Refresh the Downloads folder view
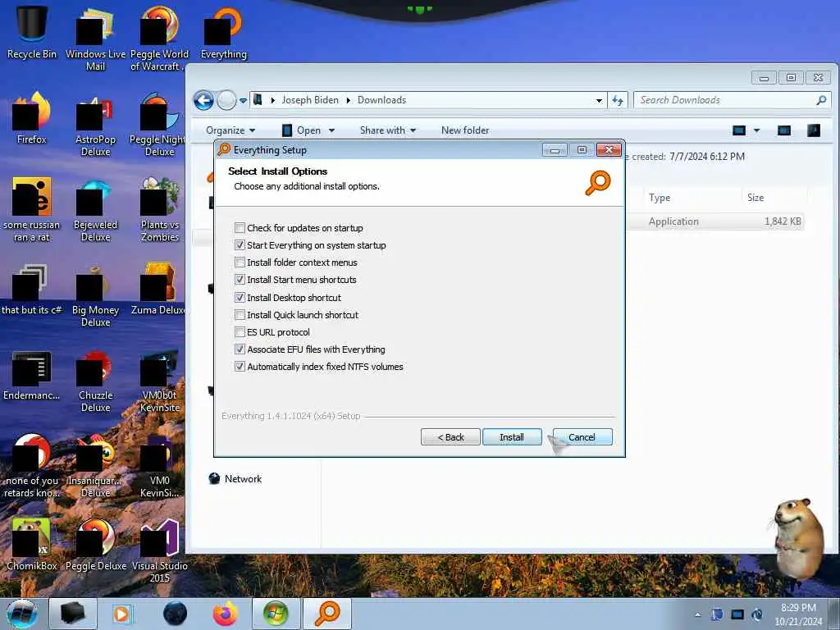840x630 pixels. pos(618,100)
